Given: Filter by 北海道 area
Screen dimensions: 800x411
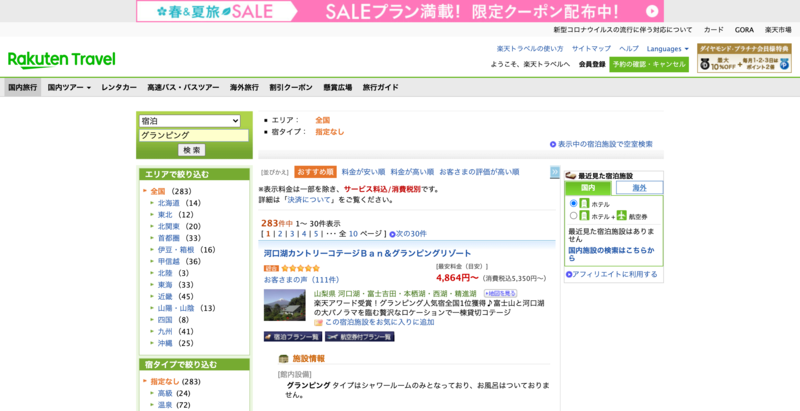Looking at the screenshot, I should 169,203.
